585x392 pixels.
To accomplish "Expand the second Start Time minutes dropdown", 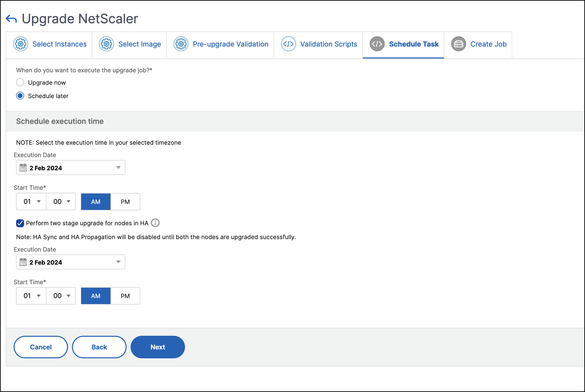I will click(61, 296).
